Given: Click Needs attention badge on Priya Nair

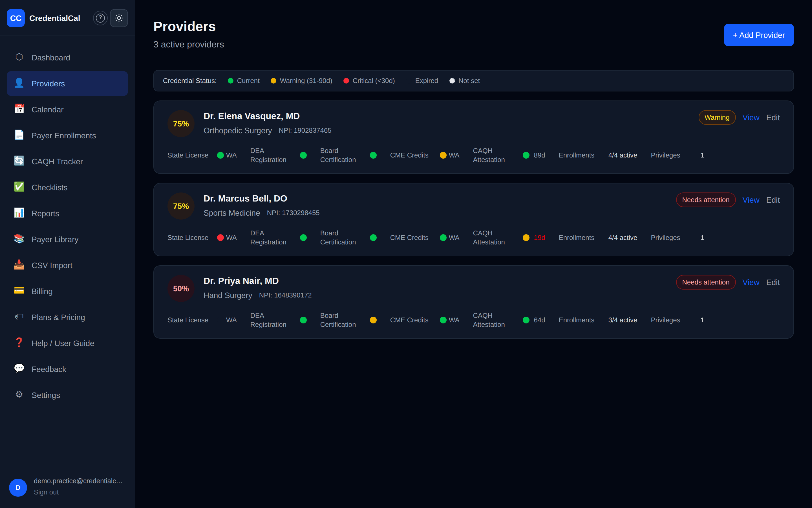Looking at the screenshot, I should tap(706, 282).
